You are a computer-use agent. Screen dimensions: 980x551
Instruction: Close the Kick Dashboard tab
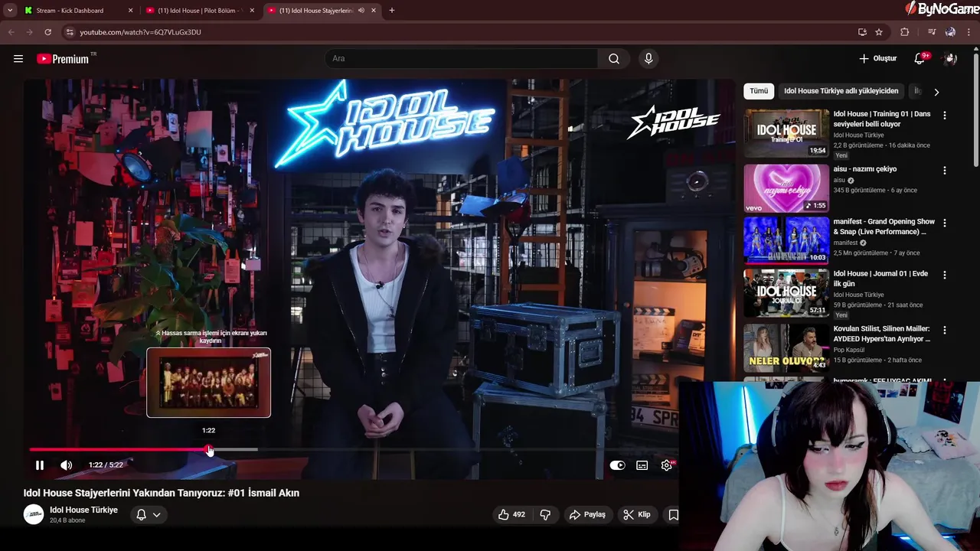click(130, 11)
